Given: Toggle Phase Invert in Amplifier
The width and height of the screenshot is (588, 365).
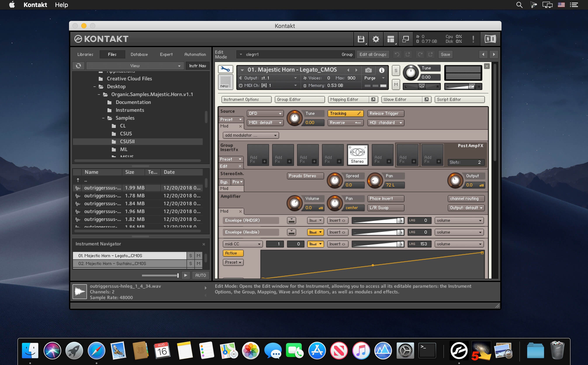Looking at the screenshot, I should pyautogui.click(x=386, y=198).
